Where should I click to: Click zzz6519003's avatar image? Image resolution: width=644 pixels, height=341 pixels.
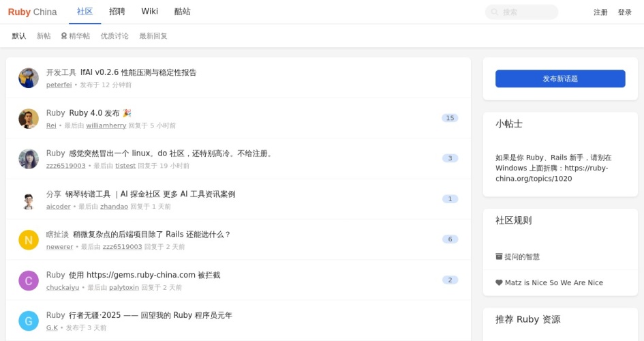(29, 159)
